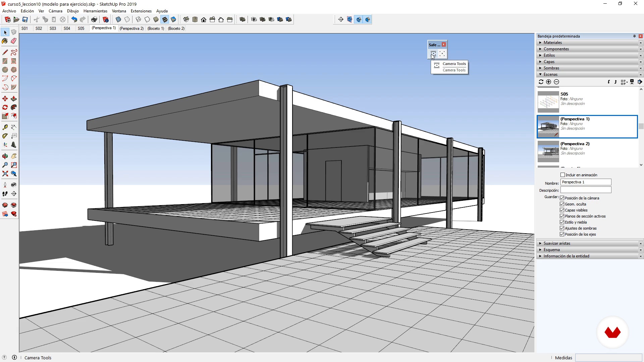The width and height of the screenshot is (644, 362).
Task: Open the Extensiones menu
Action: pyautogui.click(x=141, y=11)
